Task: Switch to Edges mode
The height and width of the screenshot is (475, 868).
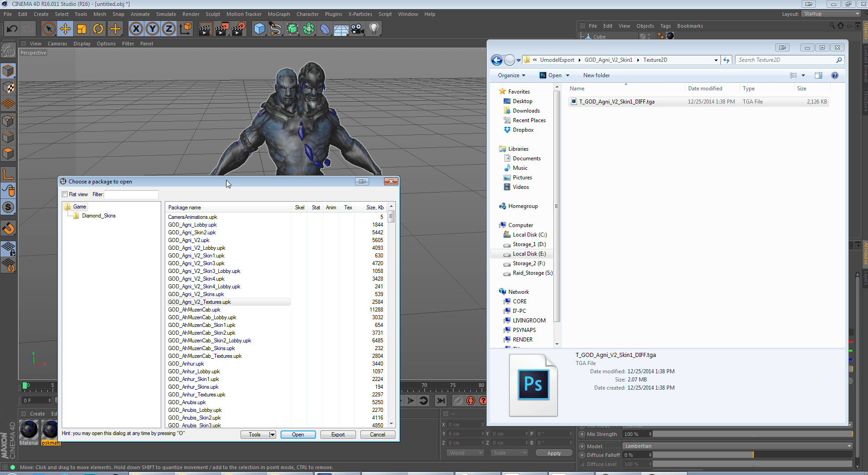Action: [8, 137]
